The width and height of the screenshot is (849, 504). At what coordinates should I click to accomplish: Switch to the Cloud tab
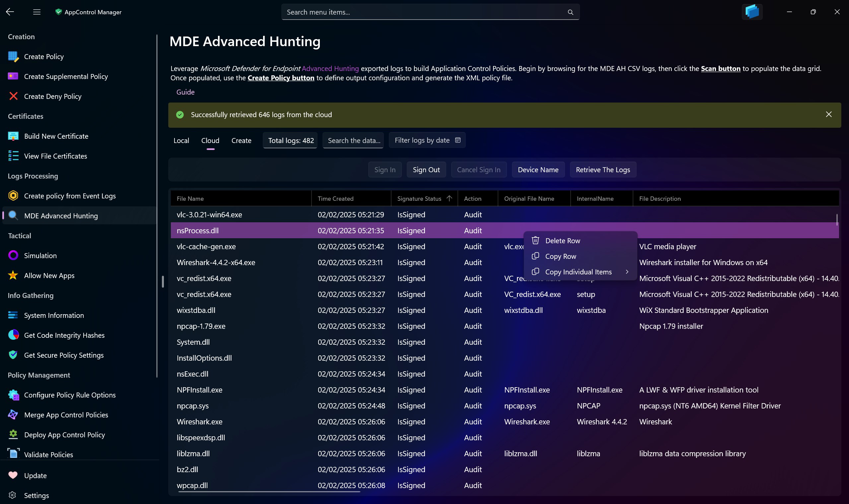click(210, 140)
